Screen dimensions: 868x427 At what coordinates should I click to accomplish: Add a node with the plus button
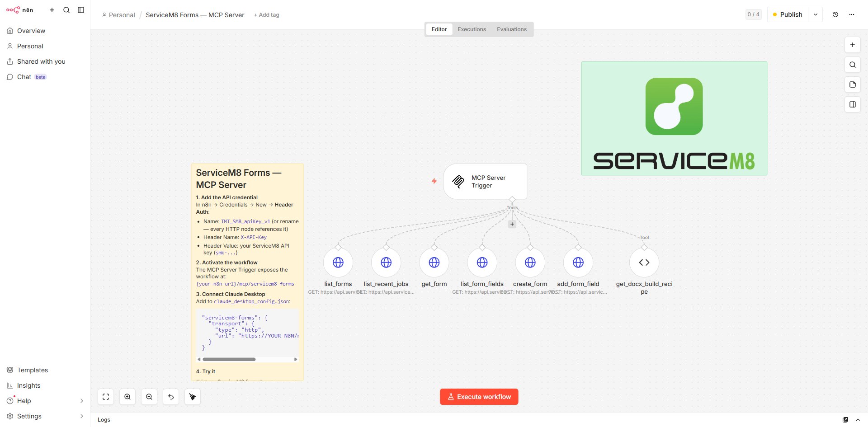pos(853,45)
